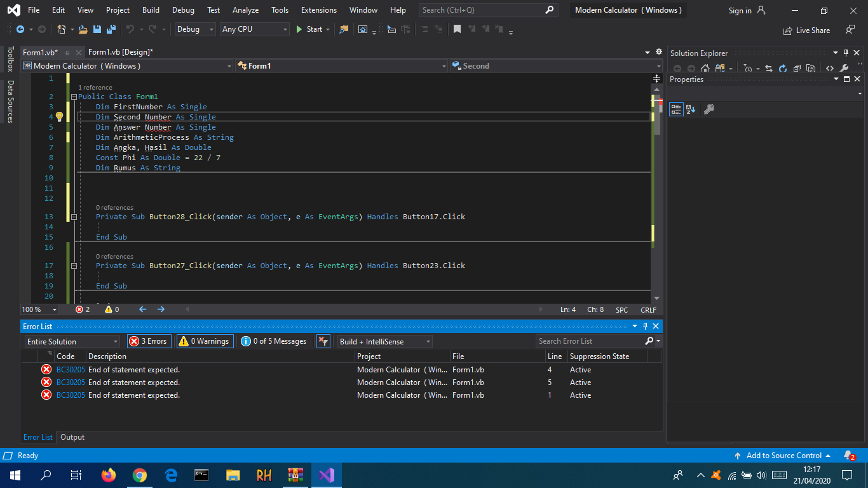Switch Properties to the Categorized view
This screenshot has width=868, height=488.
tap(676, 109)
